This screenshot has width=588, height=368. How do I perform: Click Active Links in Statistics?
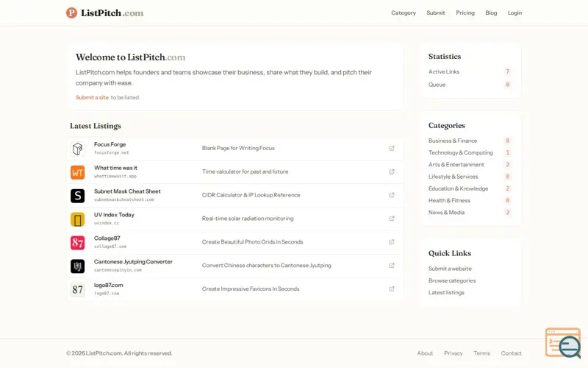[444, 71]
